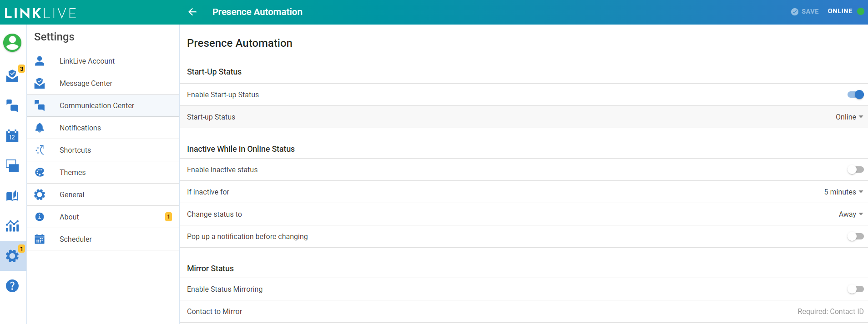Open the contacts book icon in left rail
Viewport: 868px width, 324px height.
click(x=12, y=196)
